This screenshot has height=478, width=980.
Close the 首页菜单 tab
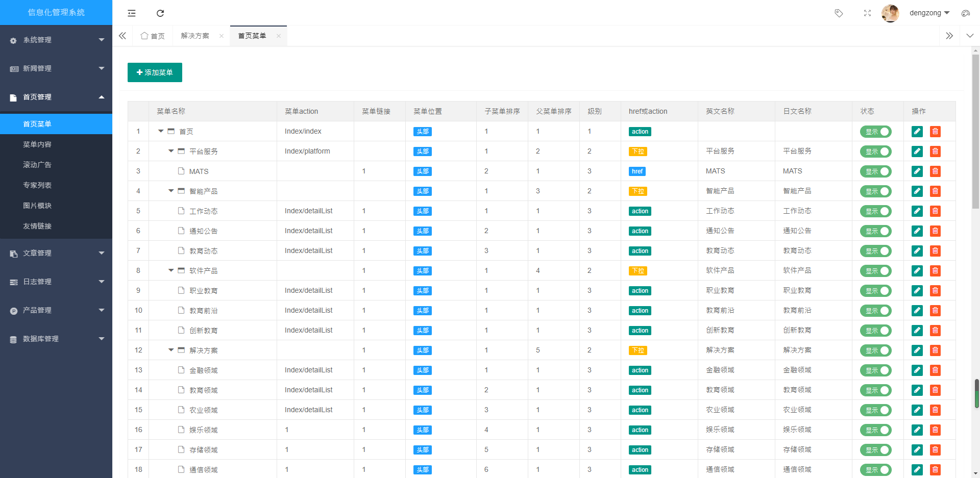[279, 36]
